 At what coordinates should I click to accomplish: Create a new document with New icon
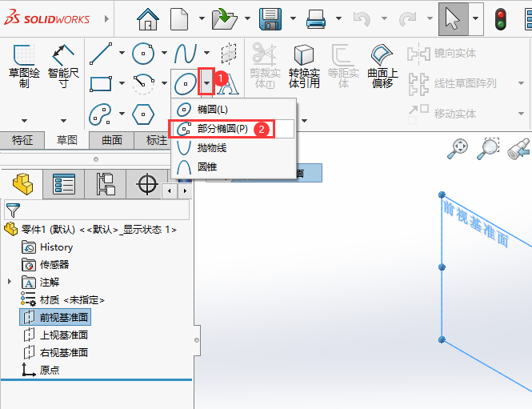pos(179,19)
